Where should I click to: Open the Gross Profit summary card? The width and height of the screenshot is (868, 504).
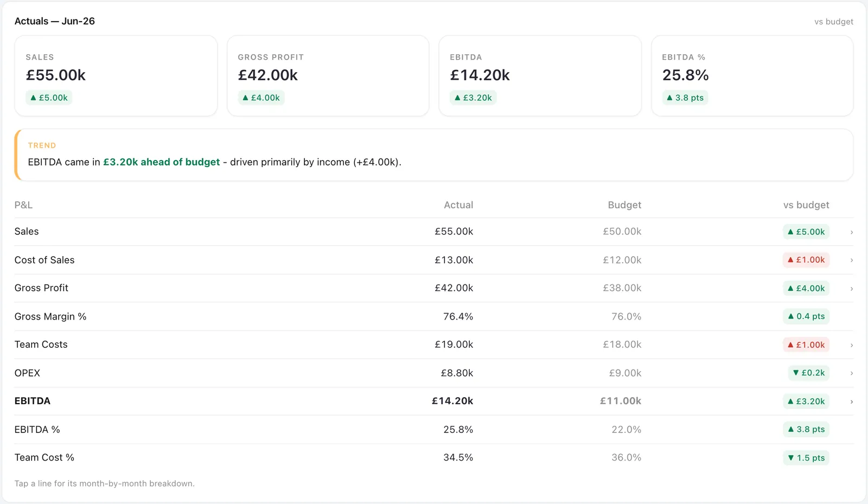[x=328, y=76]
